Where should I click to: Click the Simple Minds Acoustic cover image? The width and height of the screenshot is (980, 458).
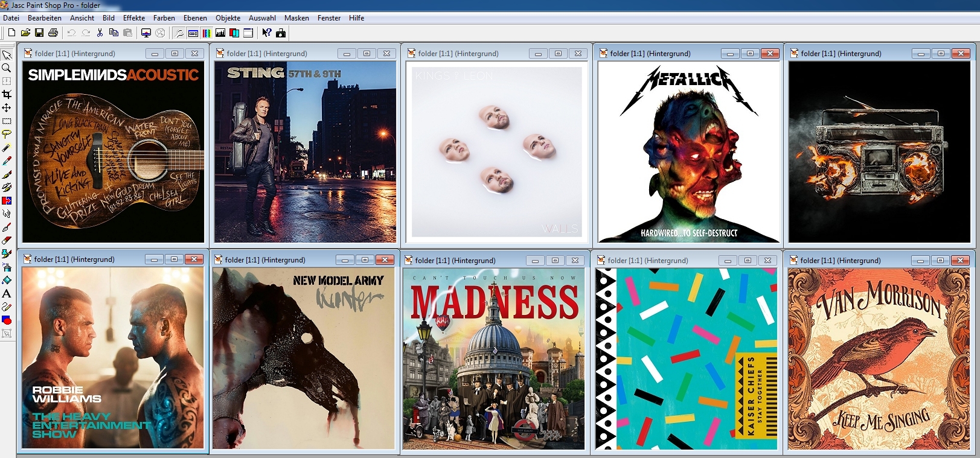coord(114,152)
